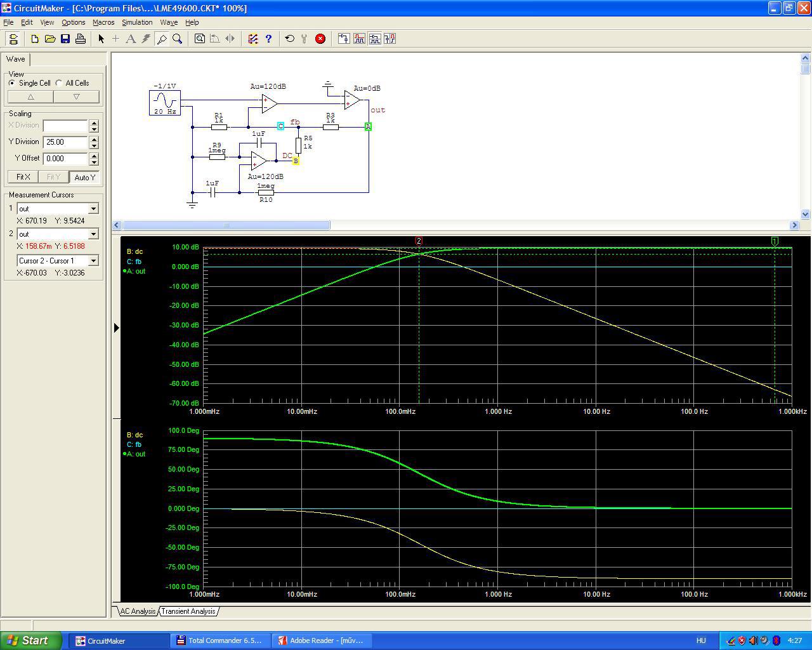Select the Single Cell radio button
The image size is (812, 650).
click(12, 83)
